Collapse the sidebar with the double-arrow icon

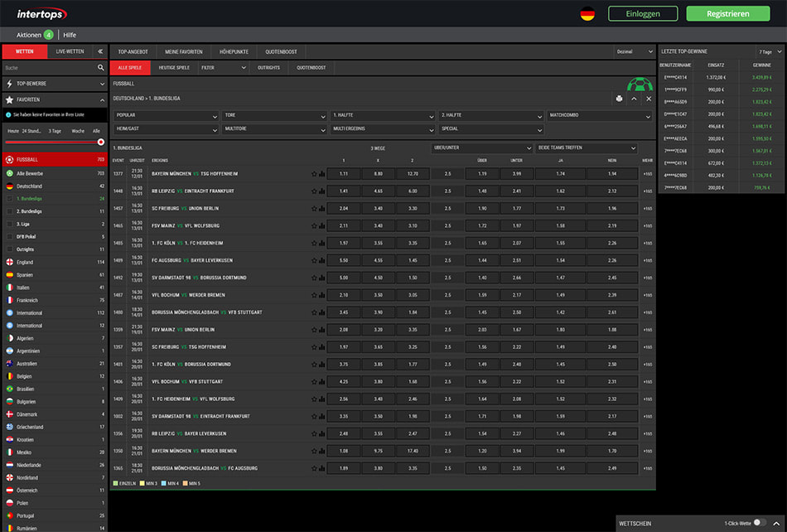[x=100, y=51]
